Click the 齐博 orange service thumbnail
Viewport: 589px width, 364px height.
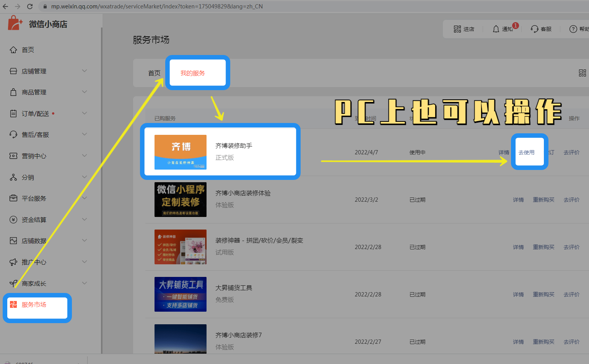click(181, 152)
